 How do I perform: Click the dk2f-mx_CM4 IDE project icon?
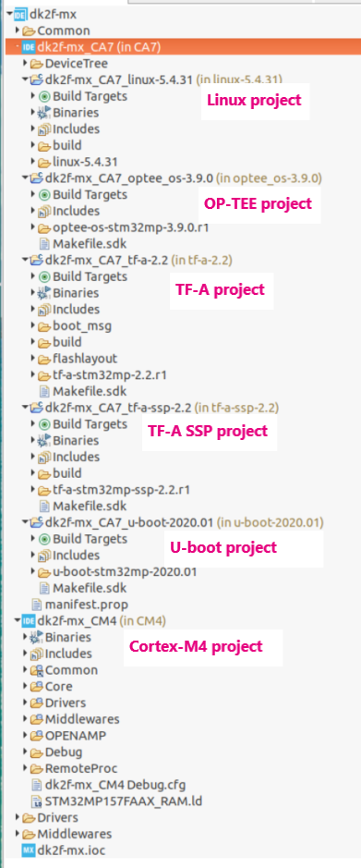(29, 620)
